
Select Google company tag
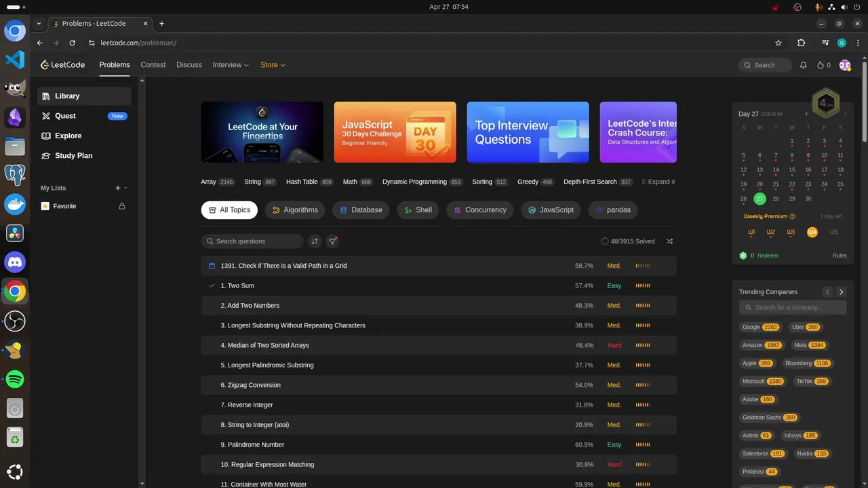(760, 327)
